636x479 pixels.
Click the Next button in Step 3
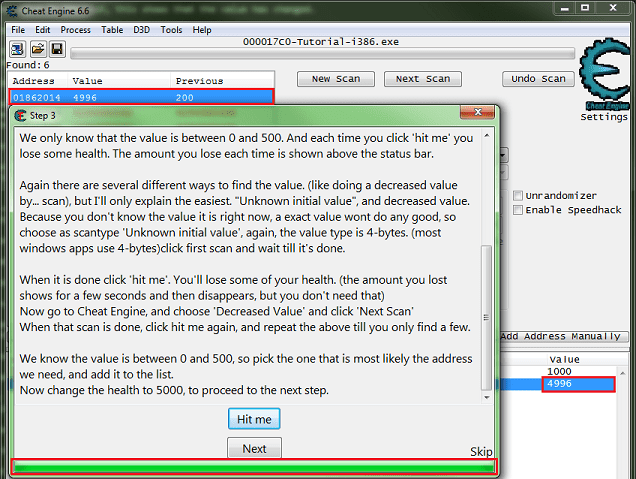(x=254, y=448)
